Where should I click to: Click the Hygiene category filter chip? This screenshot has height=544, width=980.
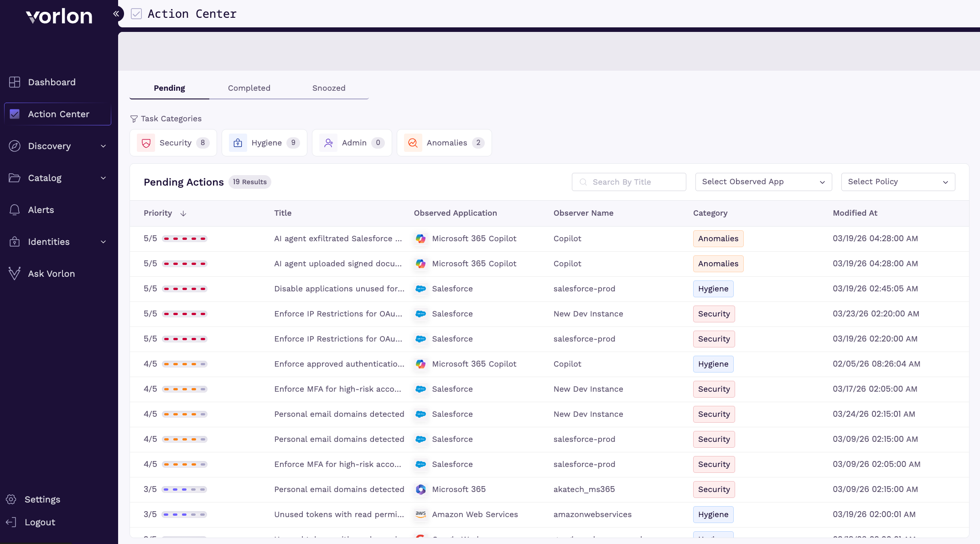[264, 143]
